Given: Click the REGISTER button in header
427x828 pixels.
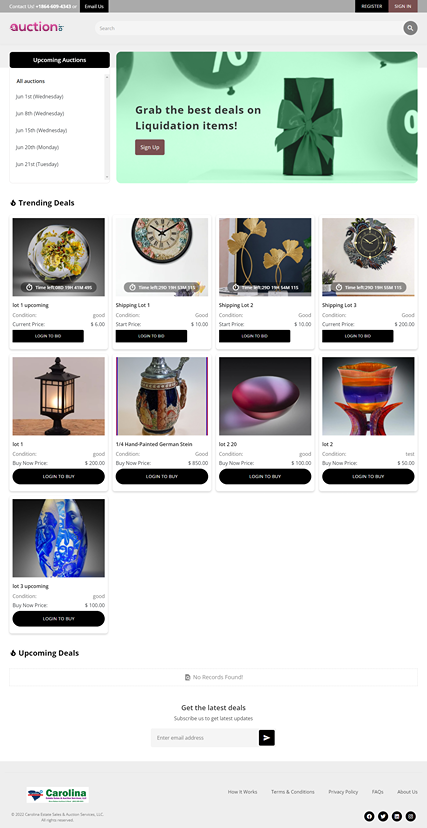Looking at the screenshot, I should pos(372,6).
